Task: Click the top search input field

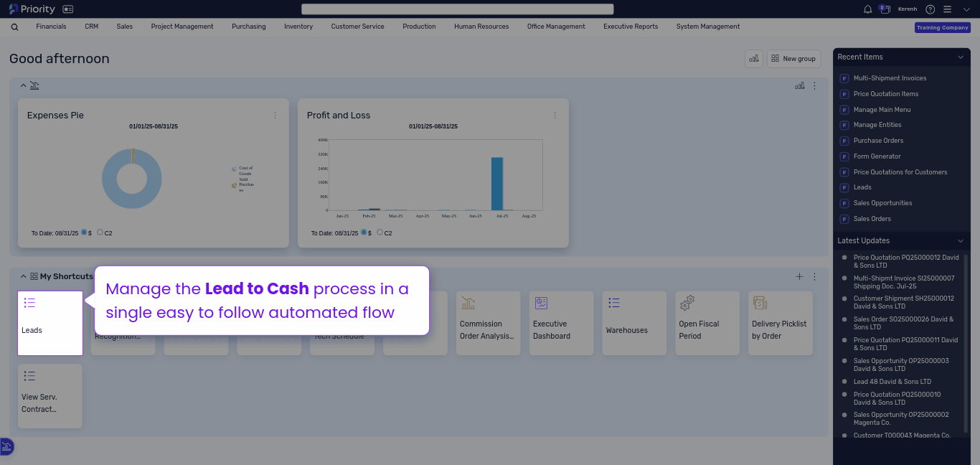Action: coord(457,9)
